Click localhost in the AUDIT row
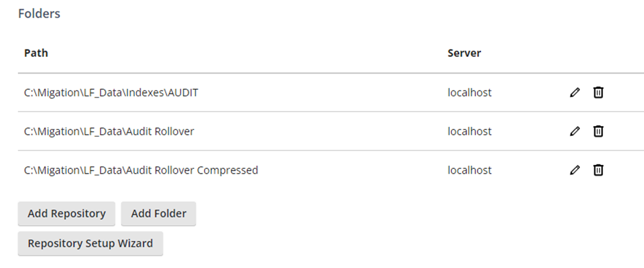The height and width of the screenshot is (268, 644). pos(470,93)
